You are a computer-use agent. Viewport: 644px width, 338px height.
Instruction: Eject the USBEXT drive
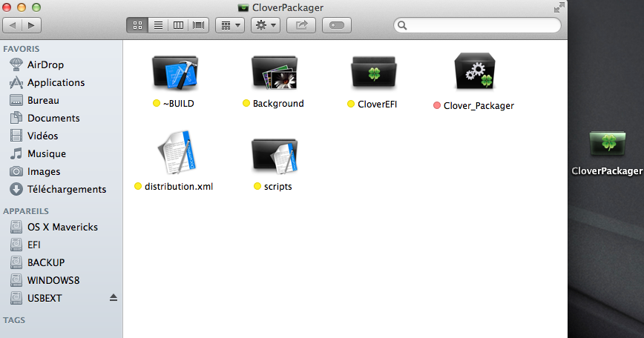pyautogui.click(x=114, y=298)
